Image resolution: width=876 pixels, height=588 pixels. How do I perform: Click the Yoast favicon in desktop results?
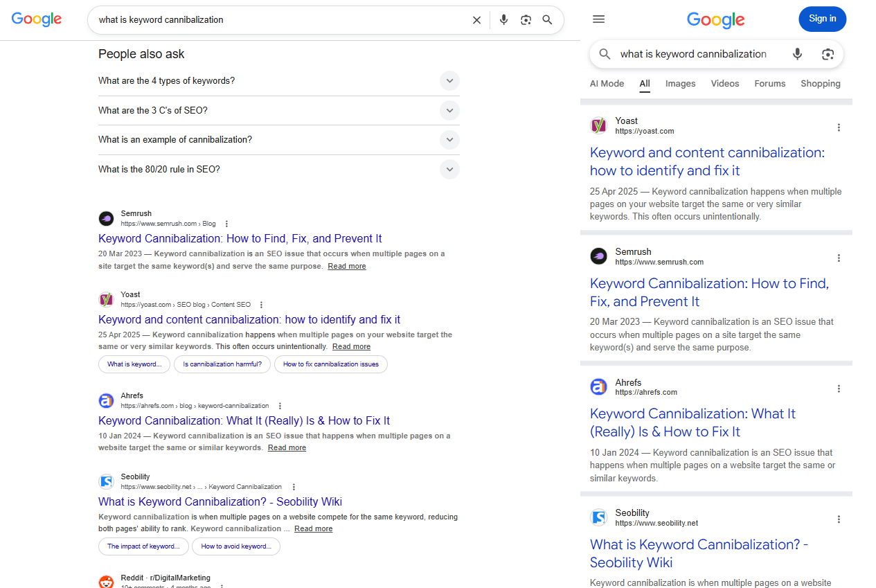[x=106, y=299]
